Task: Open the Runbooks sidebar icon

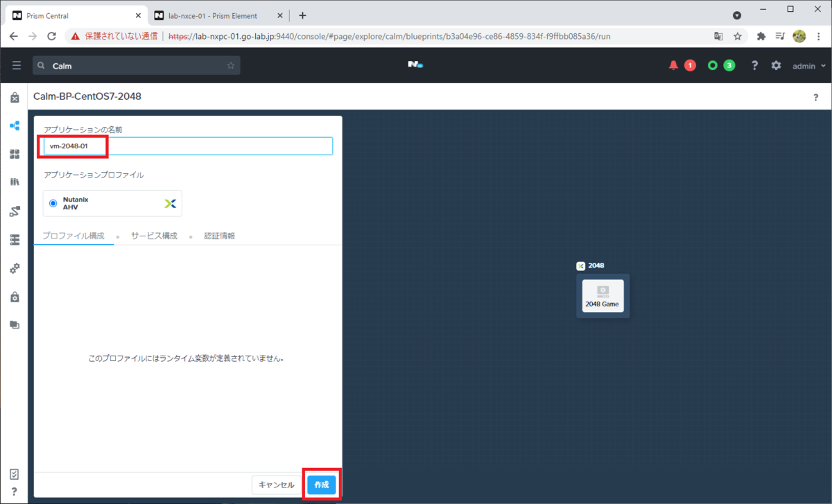Action: pos(15,211)
